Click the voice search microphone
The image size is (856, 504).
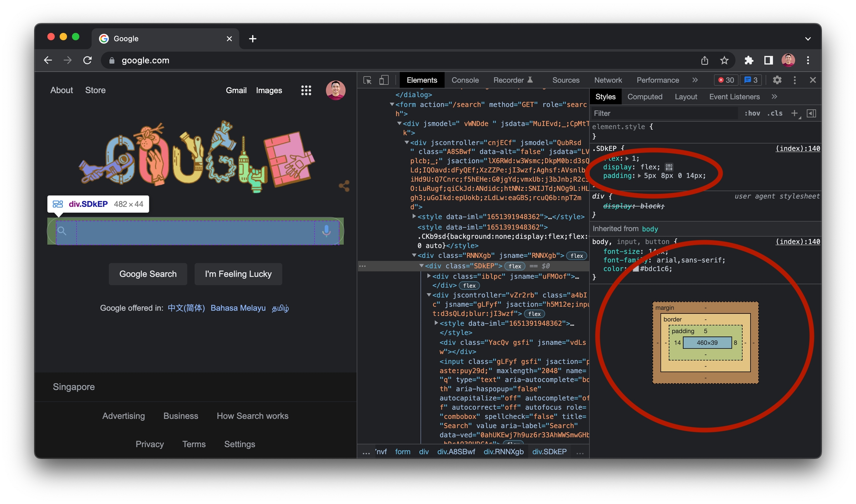(326, 231)
